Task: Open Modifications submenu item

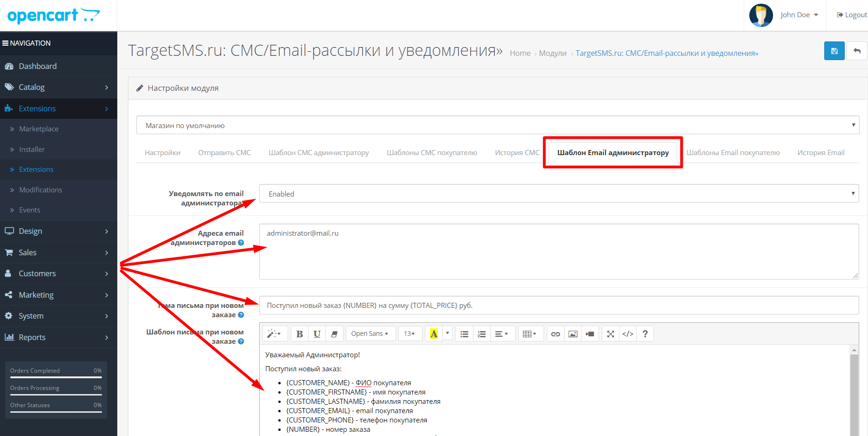Action: point(59,190)
